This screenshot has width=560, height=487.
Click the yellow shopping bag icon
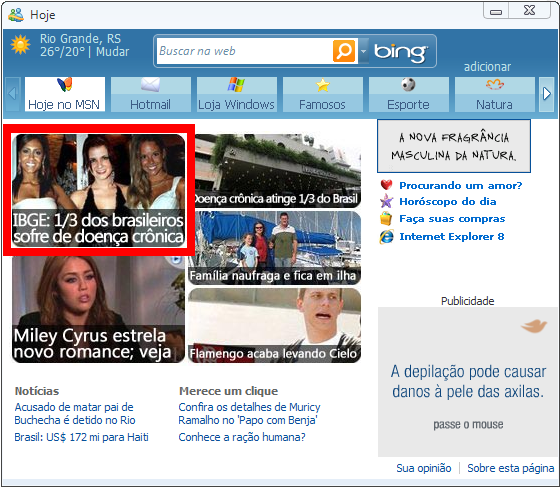point(386,219)
